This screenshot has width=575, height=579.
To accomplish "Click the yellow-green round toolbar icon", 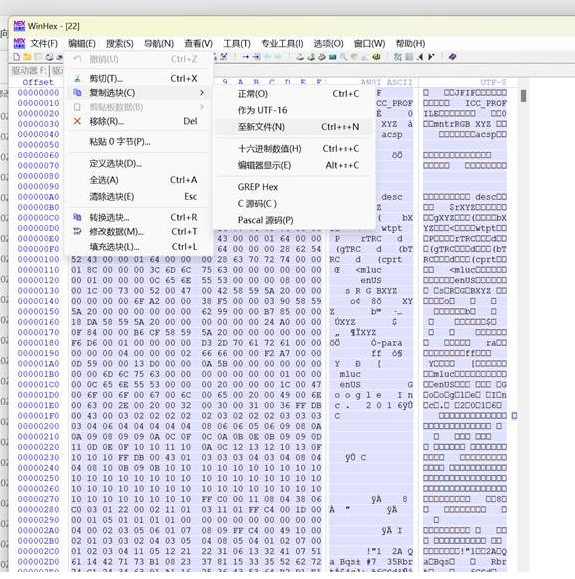I will pos(376,56).
